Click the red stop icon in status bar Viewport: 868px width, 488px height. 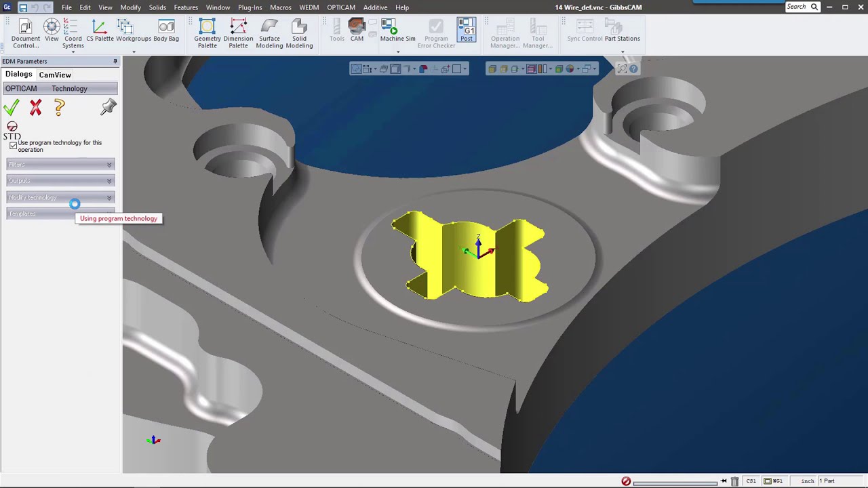coord(626,481)
